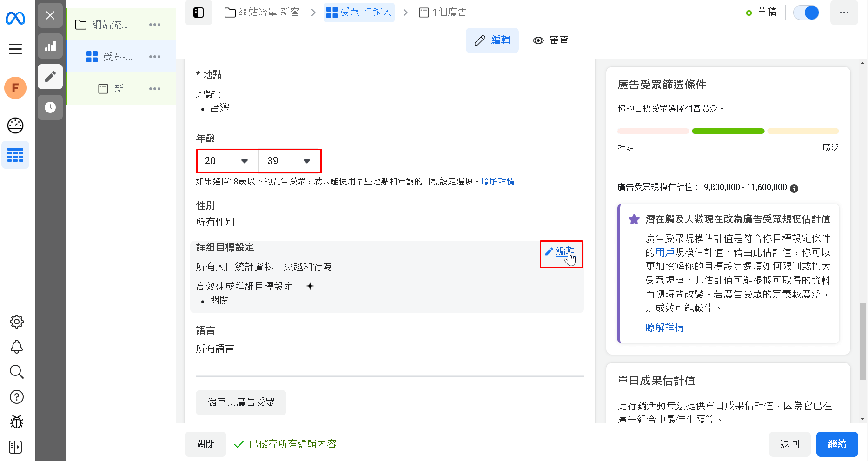Select the 受眾 ad set tree item
The width and height of the screenshot is (868, 461).
(121, 57)
